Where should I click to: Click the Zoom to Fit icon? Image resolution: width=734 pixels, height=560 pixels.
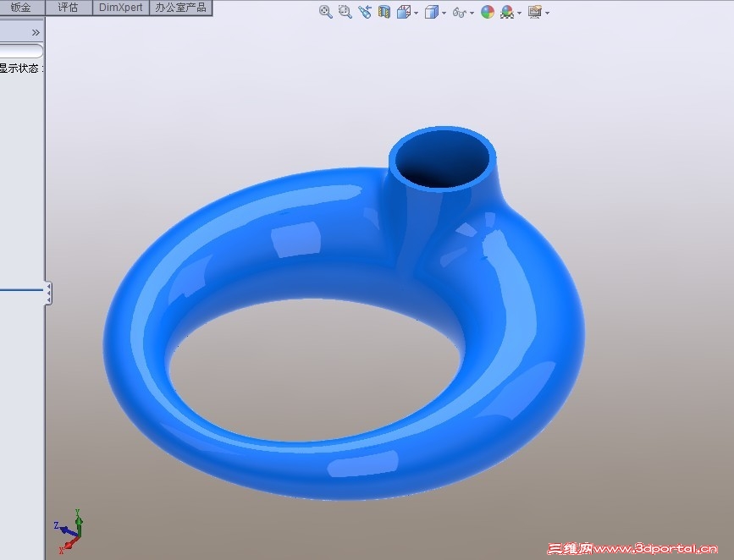[x=325, y=12]
